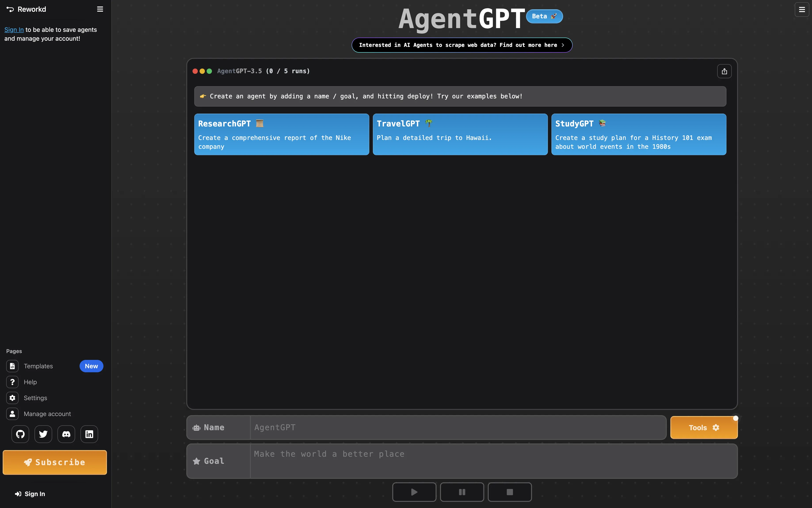
Task: Open the Discord link icon
Action: tap(66, 434)
